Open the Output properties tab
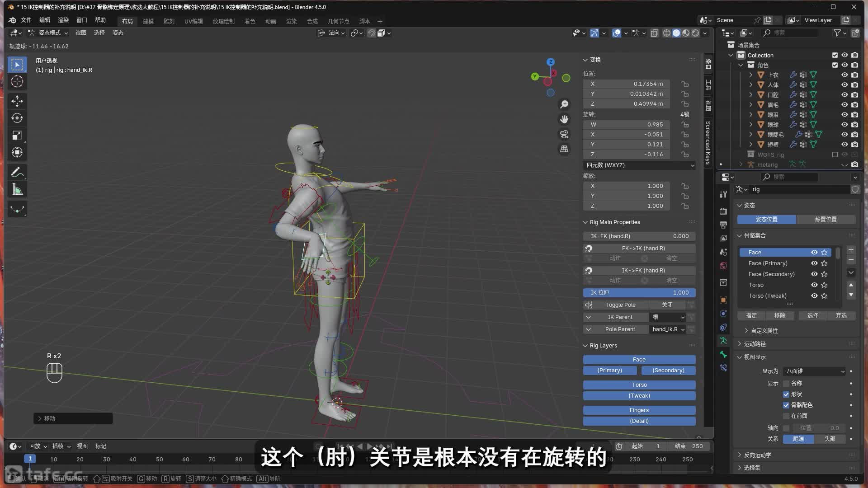 click(723, 225)
